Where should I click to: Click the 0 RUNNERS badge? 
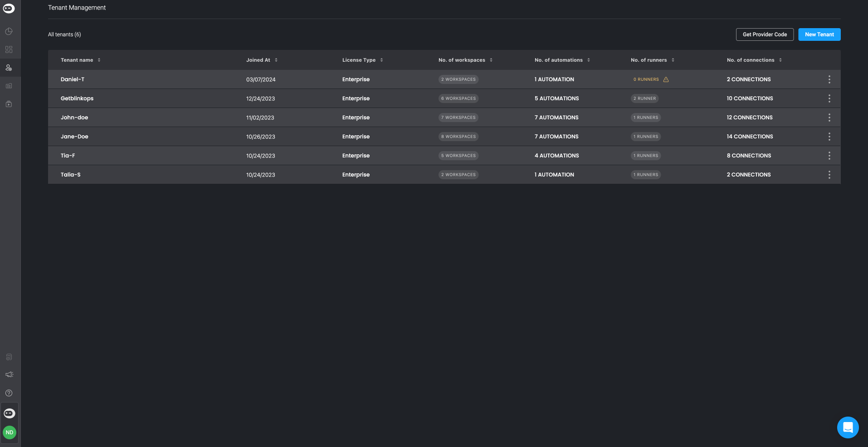[646, 79]
